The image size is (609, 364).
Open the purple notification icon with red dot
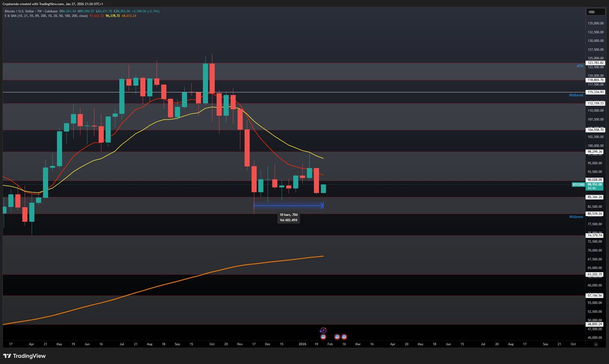pyautogui.click(x=323, y=330)
